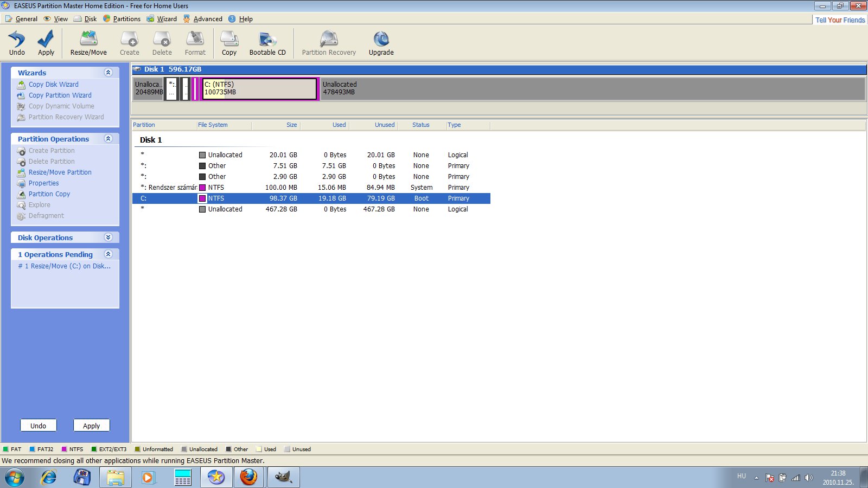Click the sidebar Undo button
Viewport: 868px width, 488px height.
point(39,426)
